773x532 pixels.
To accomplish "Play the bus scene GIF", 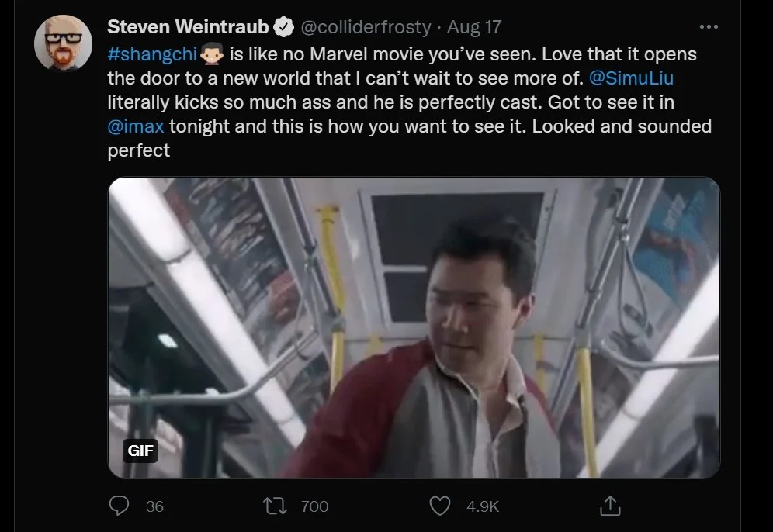I will 414,326.
